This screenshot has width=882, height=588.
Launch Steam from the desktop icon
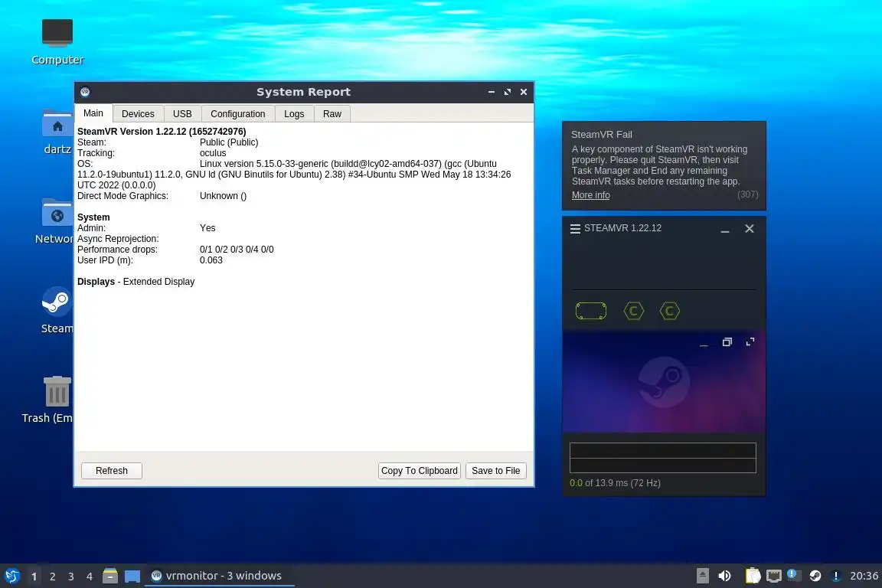57,310
